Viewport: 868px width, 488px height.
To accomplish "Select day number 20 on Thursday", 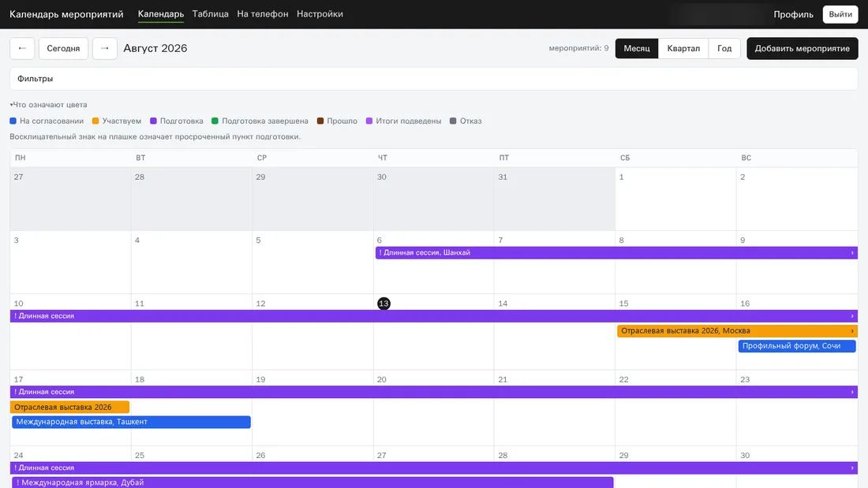I will click(381, 379).
